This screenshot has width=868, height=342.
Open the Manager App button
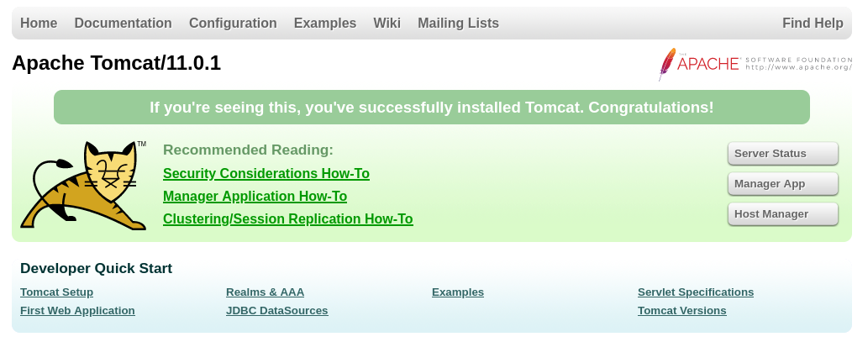coord(783,184)
